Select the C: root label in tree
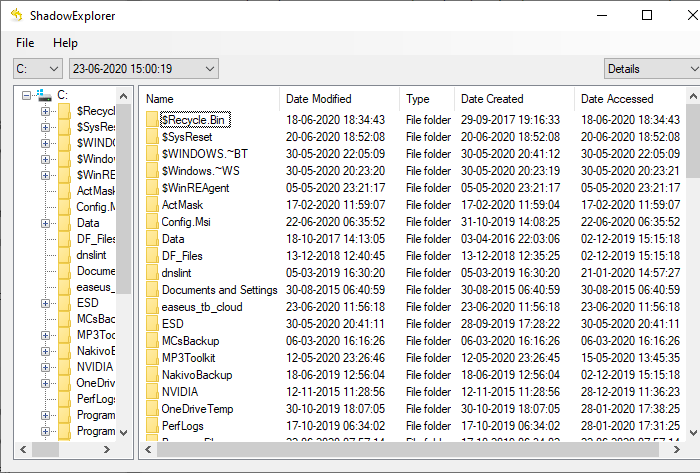This screenshot has height=473, width=700. [x=62, y=95]
